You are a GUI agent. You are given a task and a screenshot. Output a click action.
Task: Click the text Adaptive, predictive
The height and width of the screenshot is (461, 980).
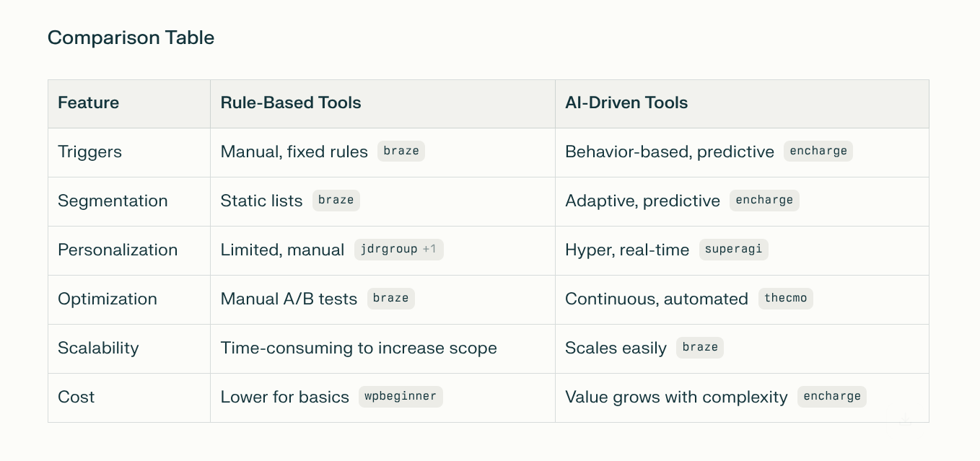pyautogui.click(x=642, y=201)
